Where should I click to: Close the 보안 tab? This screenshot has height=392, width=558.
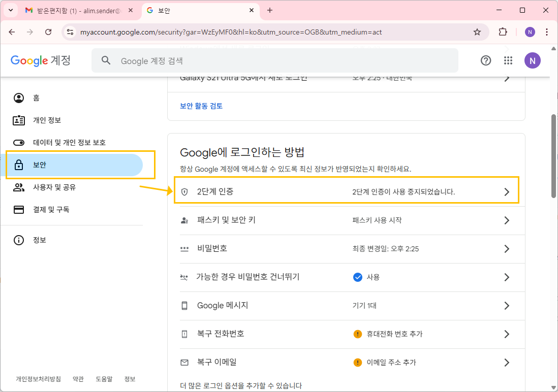[251, 10]
